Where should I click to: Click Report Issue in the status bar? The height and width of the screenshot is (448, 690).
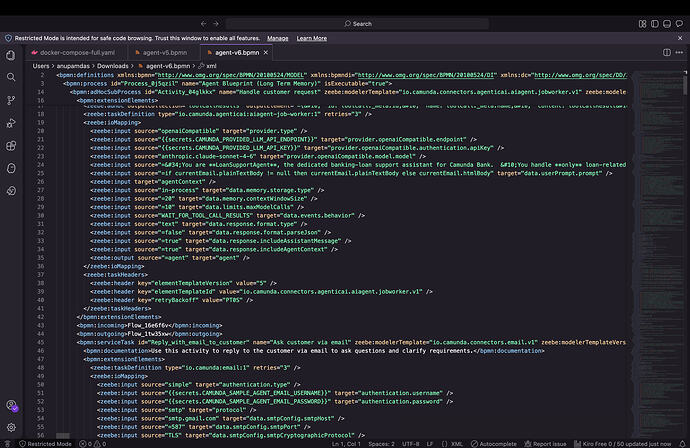(x=545, y=444)
